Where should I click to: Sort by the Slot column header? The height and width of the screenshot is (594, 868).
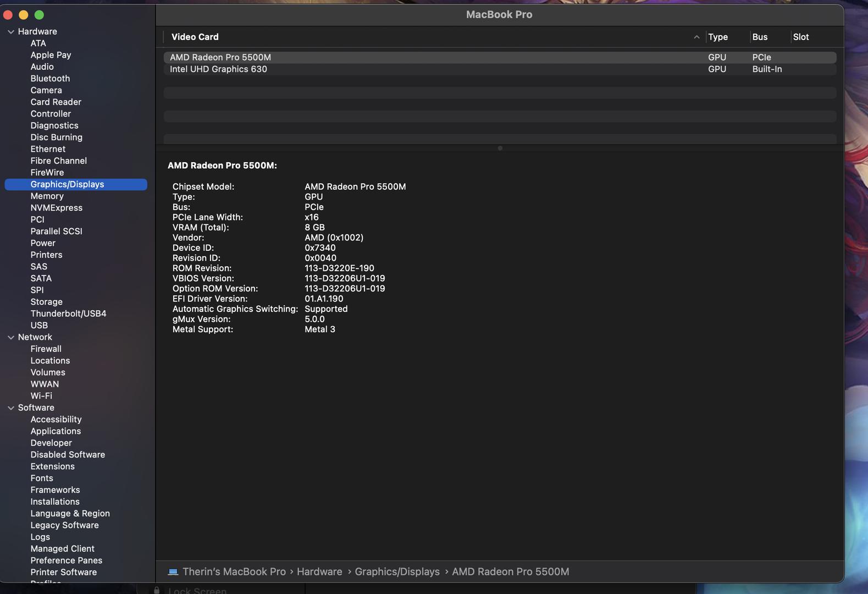(x=801, y=37)
